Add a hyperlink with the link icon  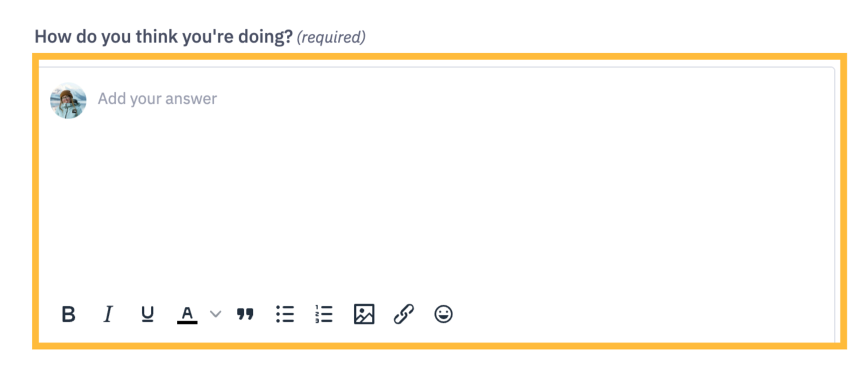404,314
